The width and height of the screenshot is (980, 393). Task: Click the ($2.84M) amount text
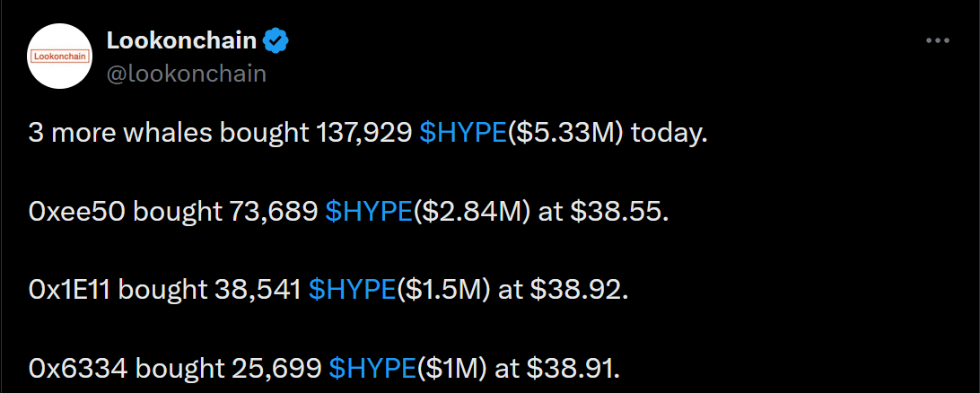point(472,213)
